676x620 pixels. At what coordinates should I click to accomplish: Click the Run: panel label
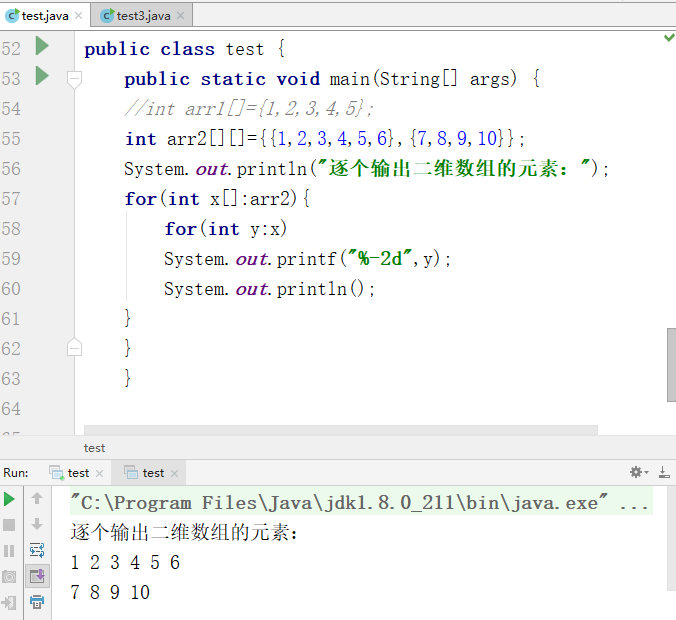pyautogui.click(x=16, y=473)
